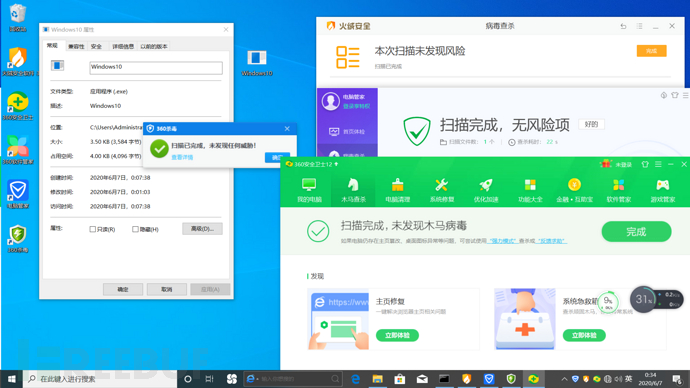
Task: Select 回收站 desktop icon
Action: (17, 18)
